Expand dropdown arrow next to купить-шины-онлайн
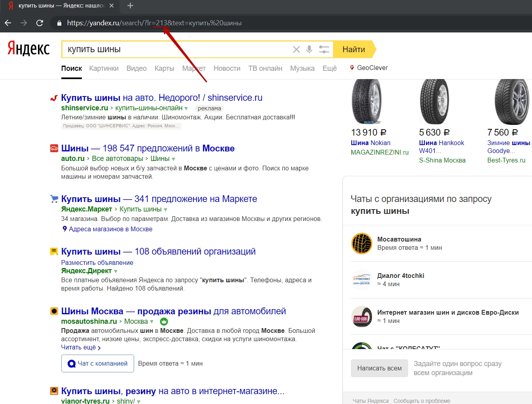Image resolution: width=532 pixels, height=404 pixels. (186, 109)
